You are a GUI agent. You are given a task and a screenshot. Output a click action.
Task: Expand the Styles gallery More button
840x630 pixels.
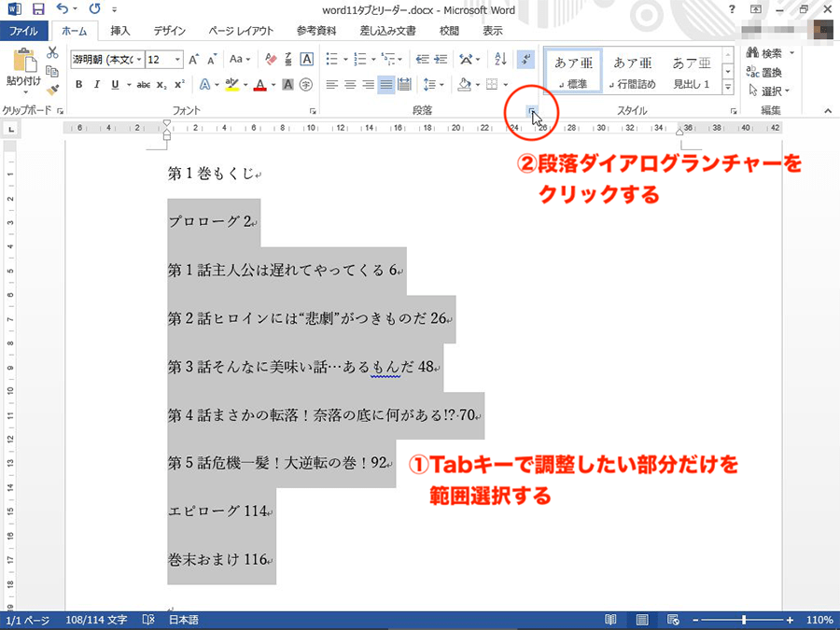728,86
